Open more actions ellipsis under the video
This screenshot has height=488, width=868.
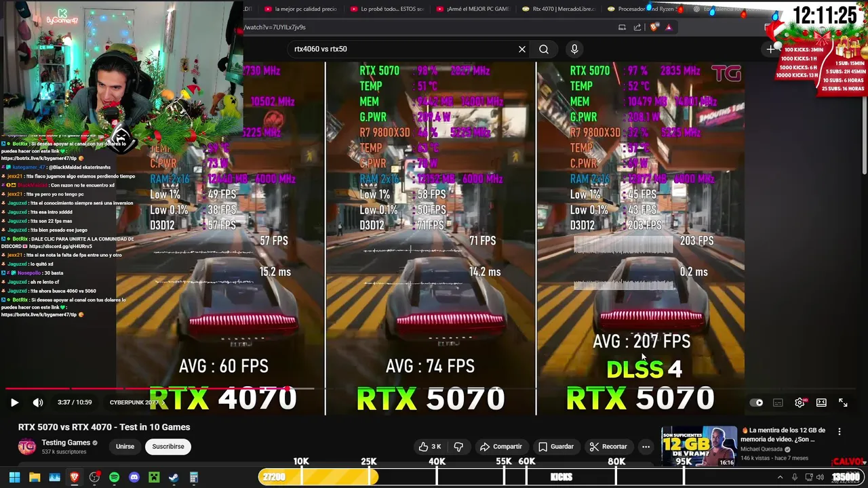[646, 447]
